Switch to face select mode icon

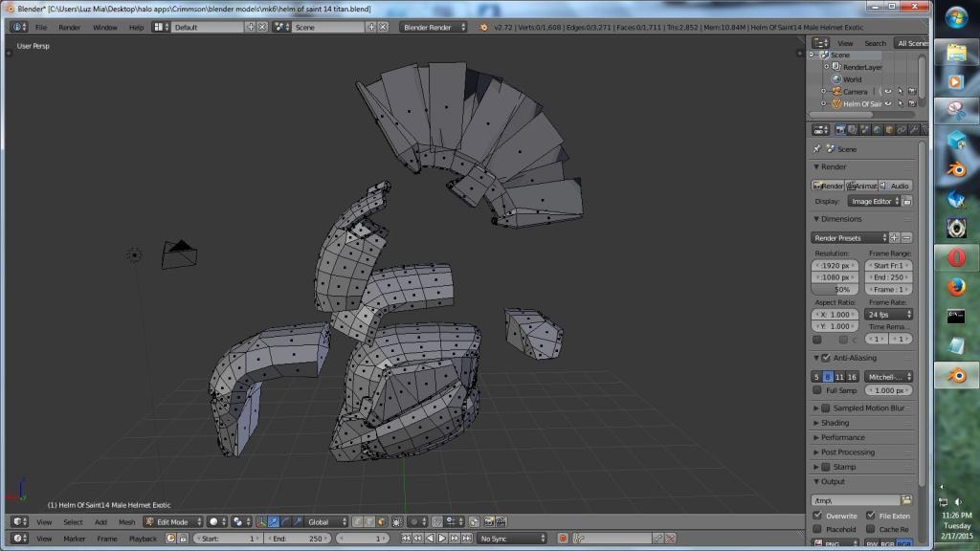[381, 521]
